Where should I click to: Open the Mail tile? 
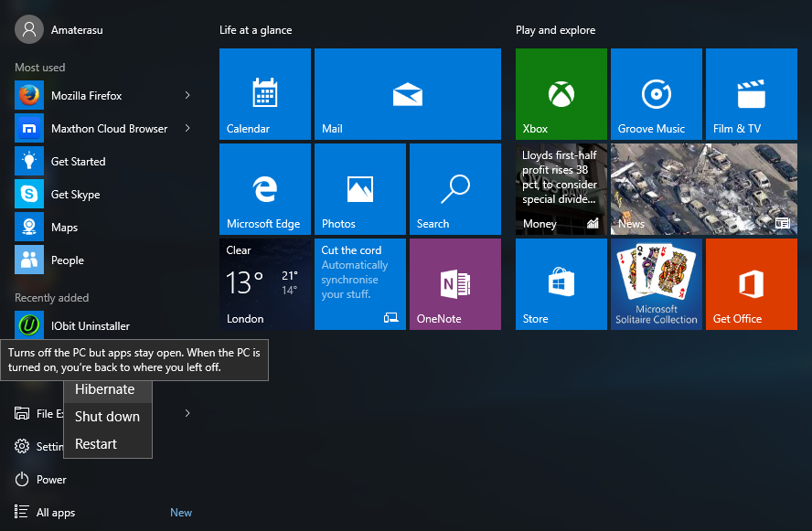(x=408, y=93)
